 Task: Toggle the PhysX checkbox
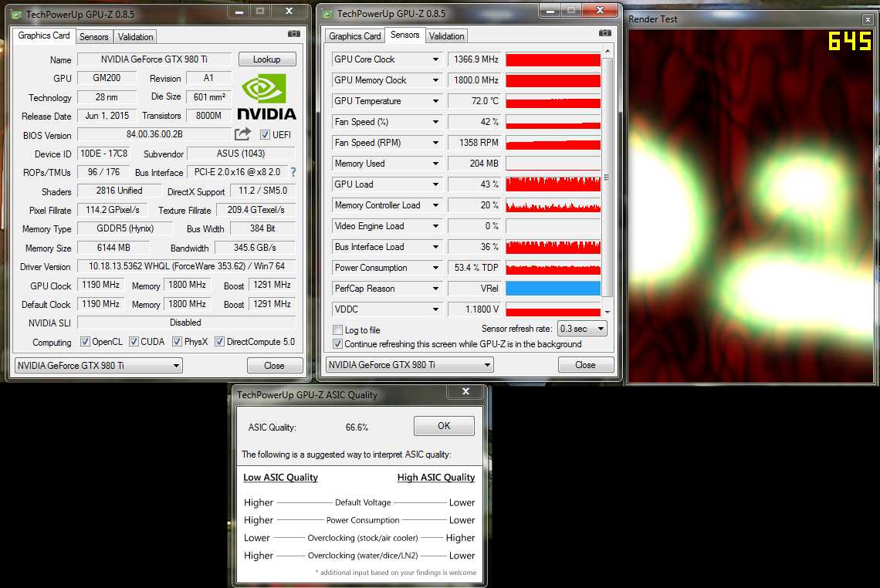click(177, 341)
